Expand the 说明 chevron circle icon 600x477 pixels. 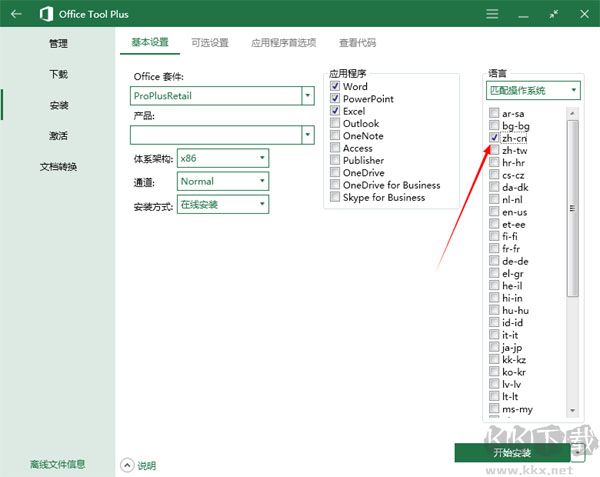(127, 465)
